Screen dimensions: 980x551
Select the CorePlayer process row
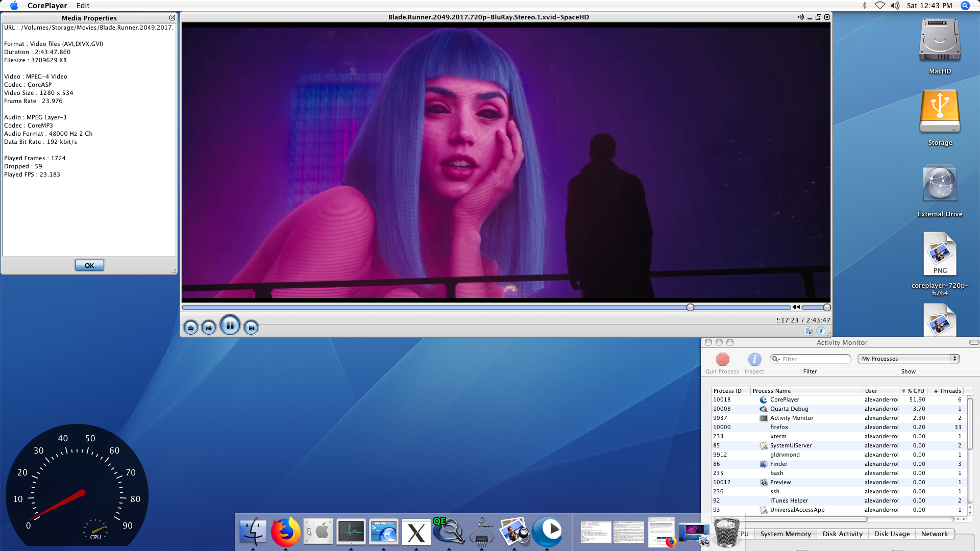pos(838,399)
